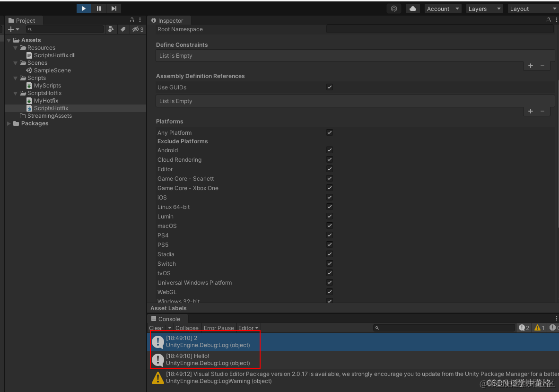This screenshot has width=559, height=392.
Task: Select the Inspector tab
Action: tap(167, 21)
